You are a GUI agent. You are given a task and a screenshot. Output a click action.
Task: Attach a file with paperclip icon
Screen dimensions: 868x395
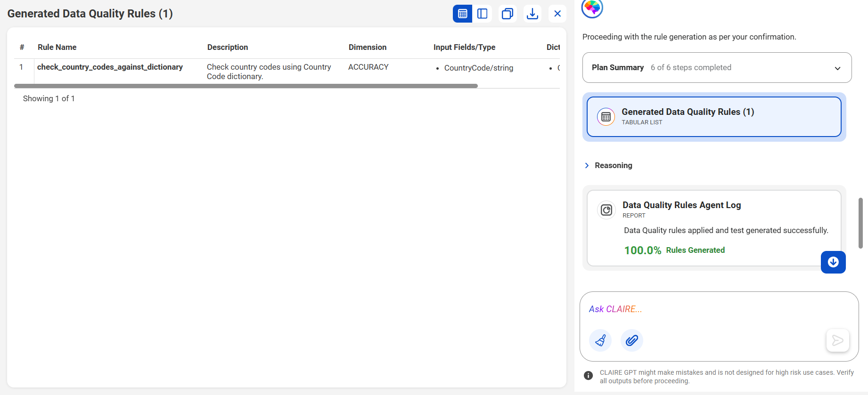click(632, 340)
